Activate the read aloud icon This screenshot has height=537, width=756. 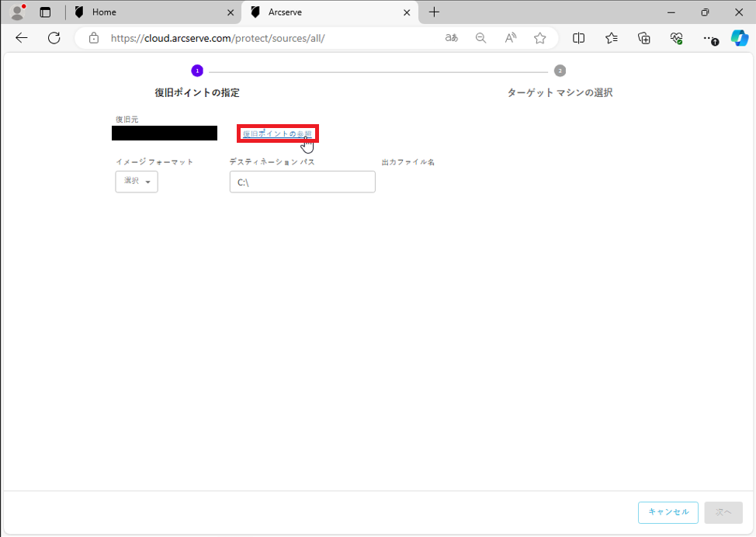tap(511, 38)
